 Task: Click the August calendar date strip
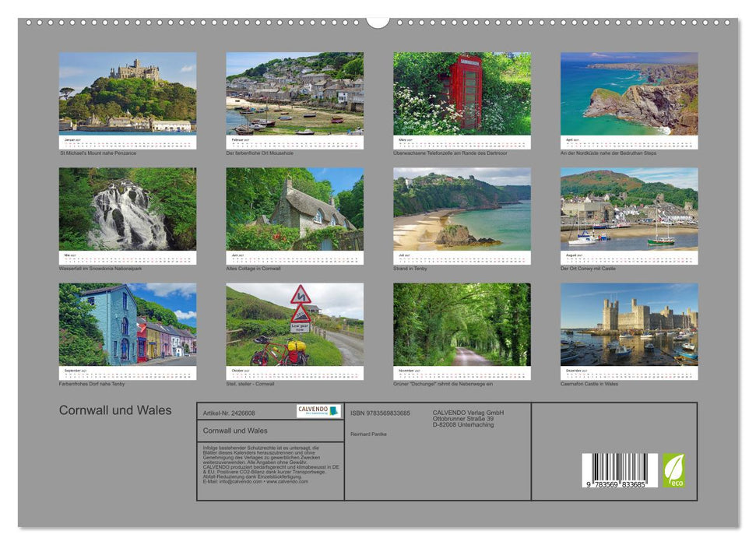point(629,258)
